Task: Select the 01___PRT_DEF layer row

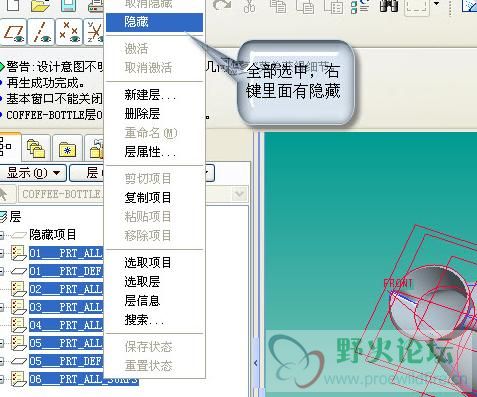Action: click(x=66, y=271)
